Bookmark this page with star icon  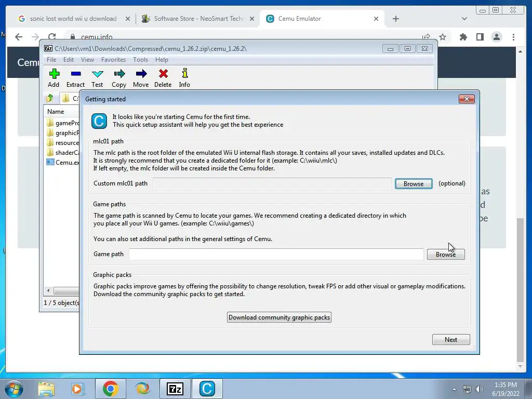point(443,37)
